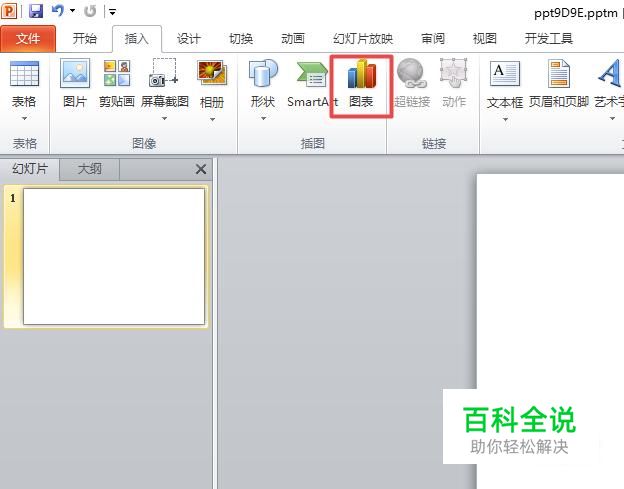Expand the 屏幕截图 dropdown arrow

164,119
